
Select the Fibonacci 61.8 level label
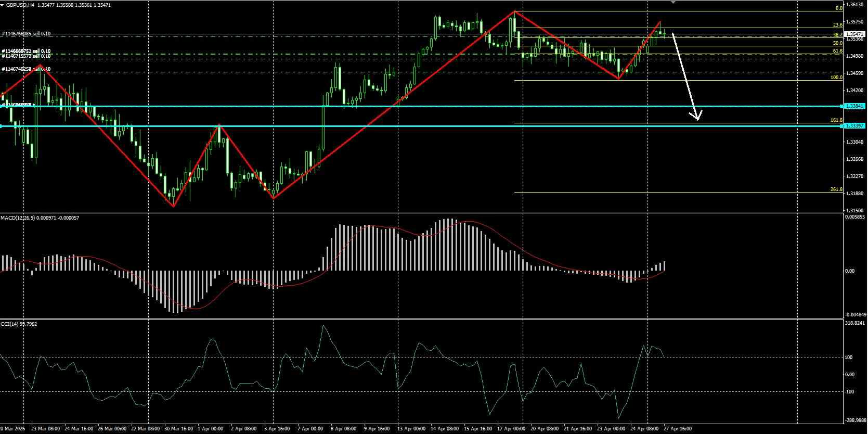[x=837, y=51]
